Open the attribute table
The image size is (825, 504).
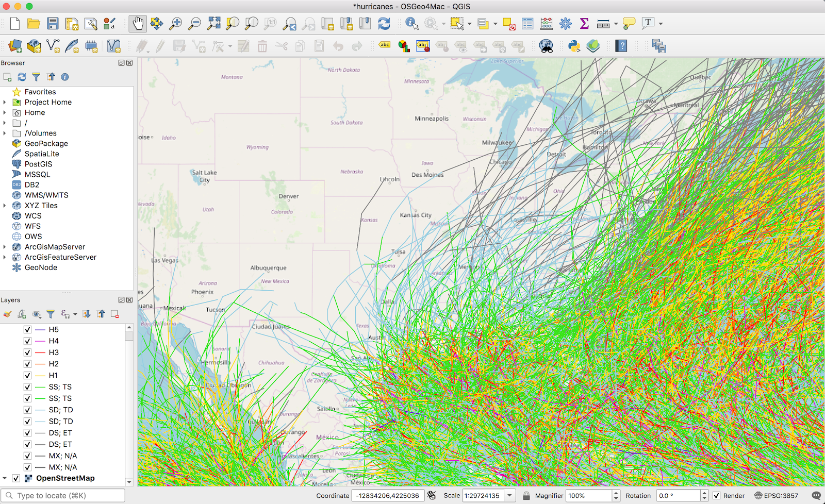click(x=527, y=24)
